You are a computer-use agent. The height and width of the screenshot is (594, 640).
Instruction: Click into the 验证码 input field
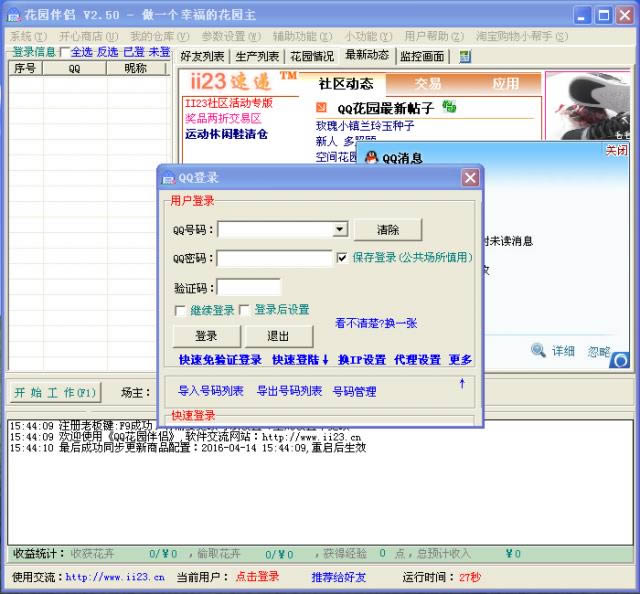[249, 287]
